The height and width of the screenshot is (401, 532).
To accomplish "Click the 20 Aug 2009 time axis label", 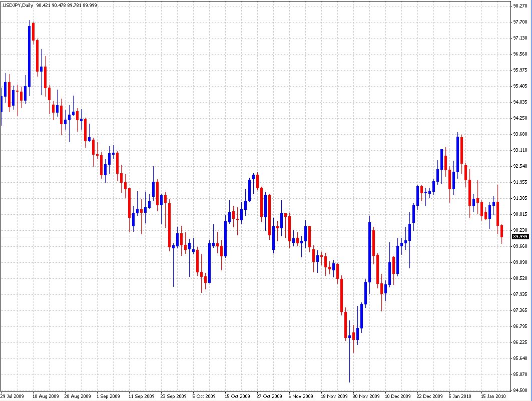I will click(78, 396).
